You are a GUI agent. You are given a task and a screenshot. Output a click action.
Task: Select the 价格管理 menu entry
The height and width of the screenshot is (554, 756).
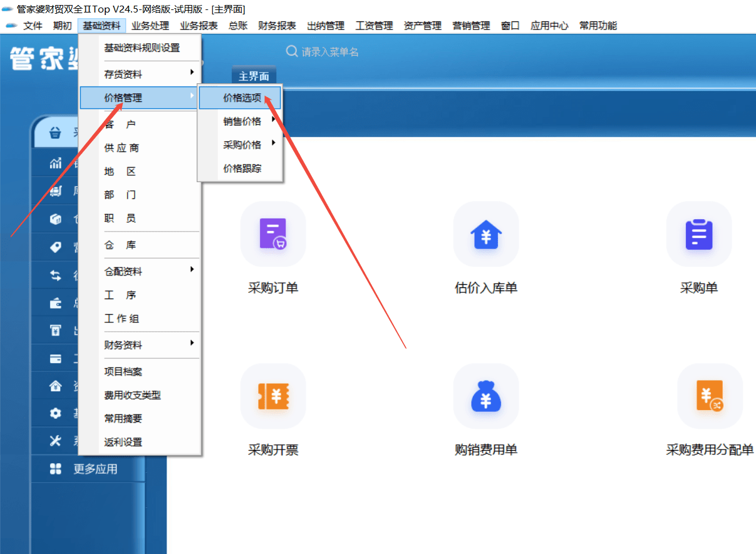pos(140,98)
